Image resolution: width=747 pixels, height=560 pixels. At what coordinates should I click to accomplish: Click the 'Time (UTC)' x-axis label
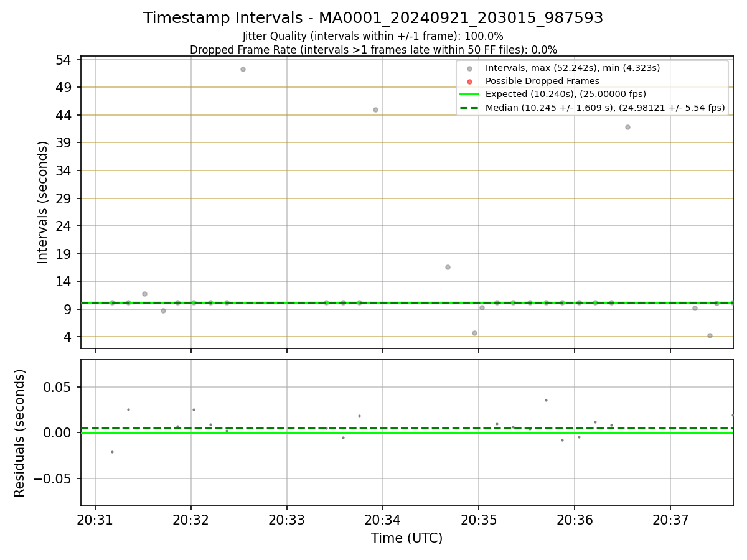click(406, 538)
